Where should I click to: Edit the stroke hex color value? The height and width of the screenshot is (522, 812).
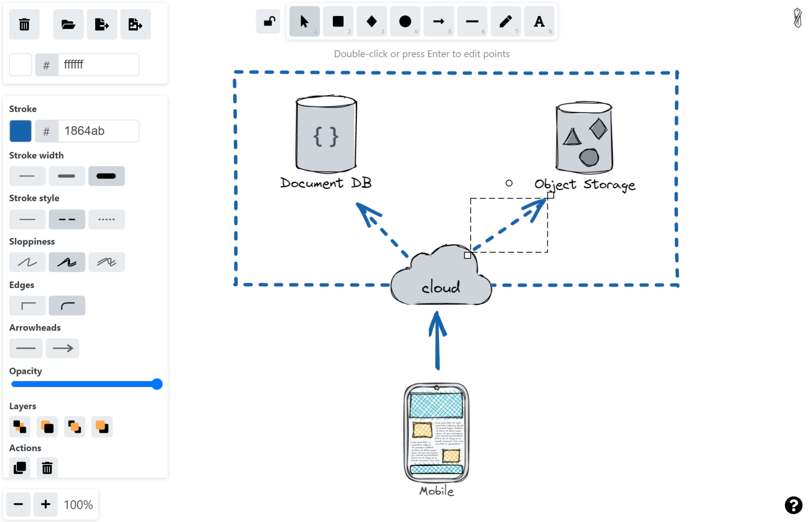pyautogui.click(x=99, y=131)
